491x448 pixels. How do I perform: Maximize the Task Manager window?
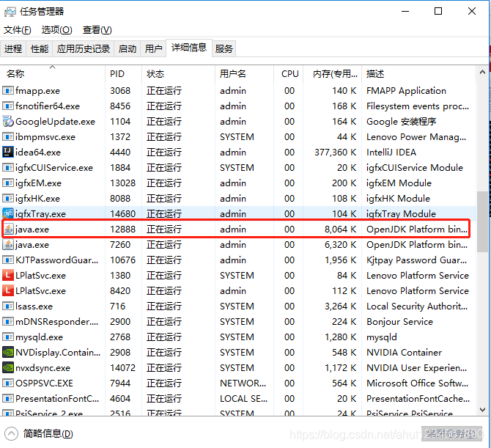[438, 11]
